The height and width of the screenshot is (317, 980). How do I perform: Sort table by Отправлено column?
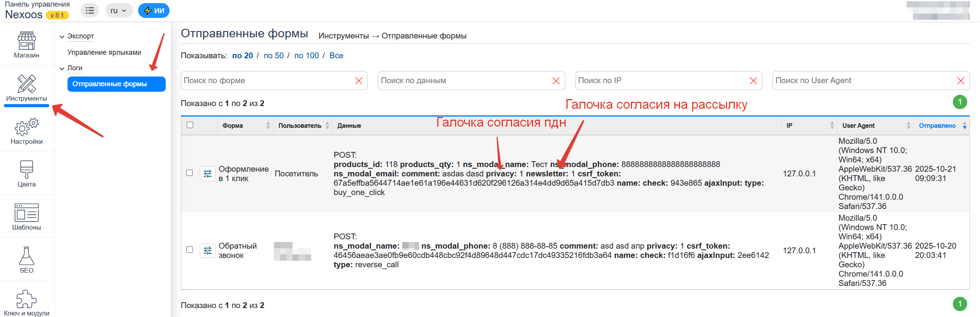click(x=937, y=125)
